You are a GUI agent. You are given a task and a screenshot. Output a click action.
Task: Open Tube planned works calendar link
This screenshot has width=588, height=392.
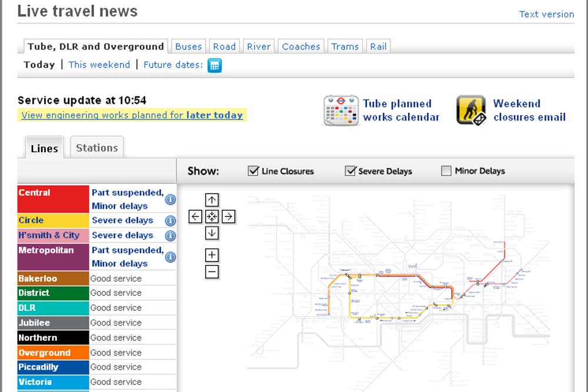click(x=401, y=110)
